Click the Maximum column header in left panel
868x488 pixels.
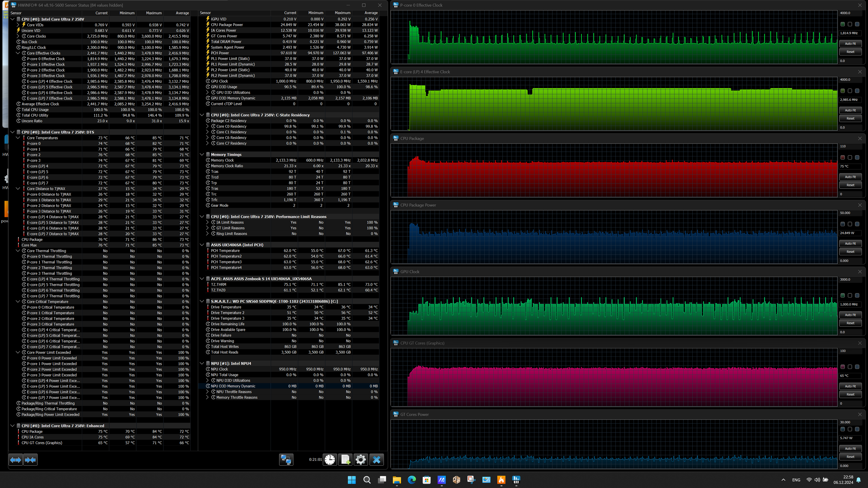154,13
